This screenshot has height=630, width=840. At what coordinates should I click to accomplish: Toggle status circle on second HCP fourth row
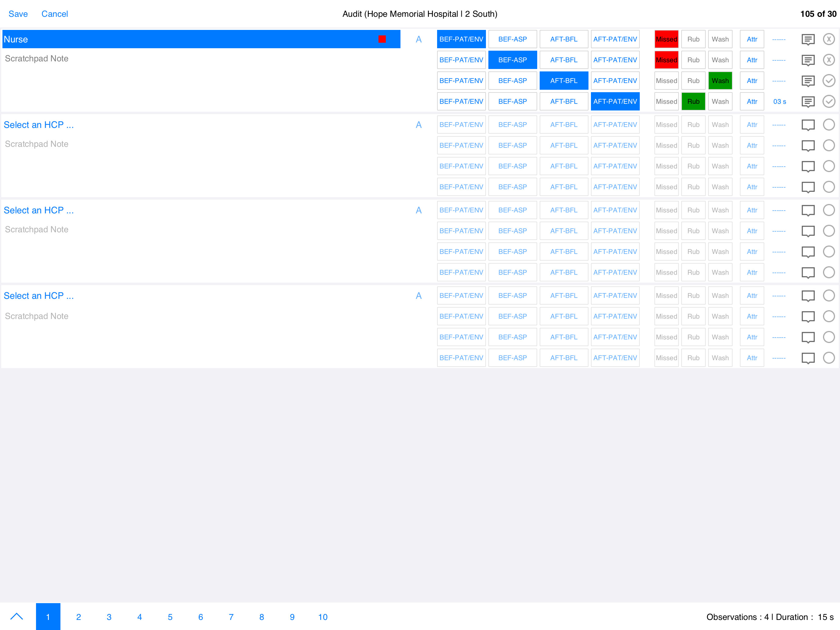[x=829, y=187]
